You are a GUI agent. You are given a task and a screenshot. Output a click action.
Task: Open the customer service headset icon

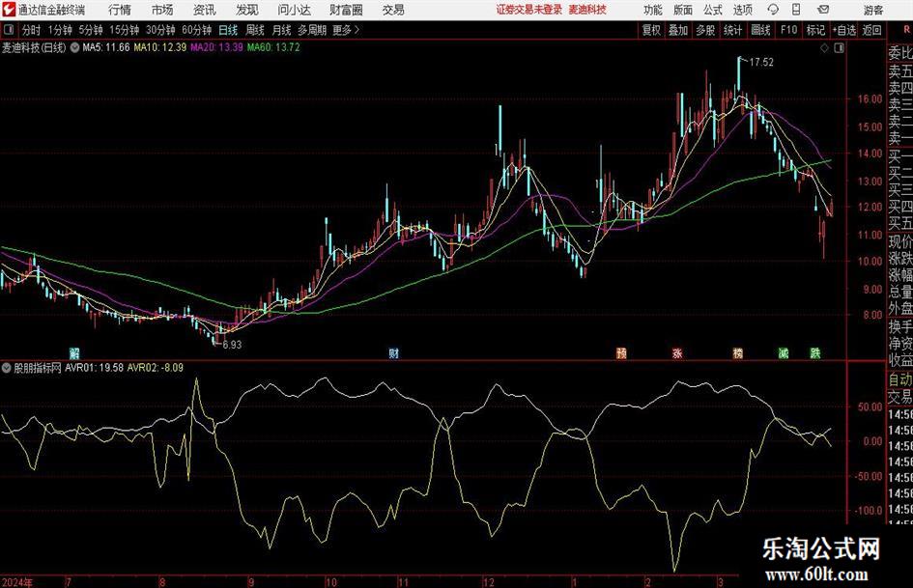coord(773,10)
